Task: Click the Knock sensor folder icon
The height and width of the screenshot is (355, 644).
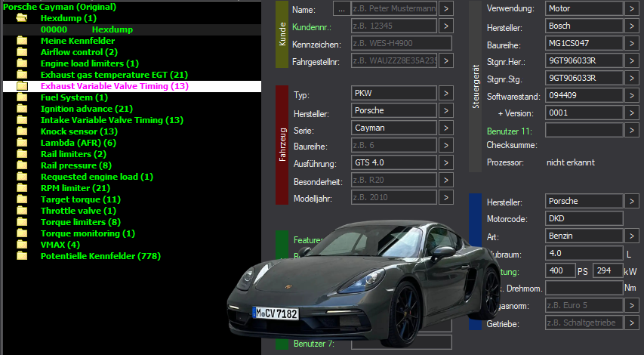Action: [x=22, y=131]
